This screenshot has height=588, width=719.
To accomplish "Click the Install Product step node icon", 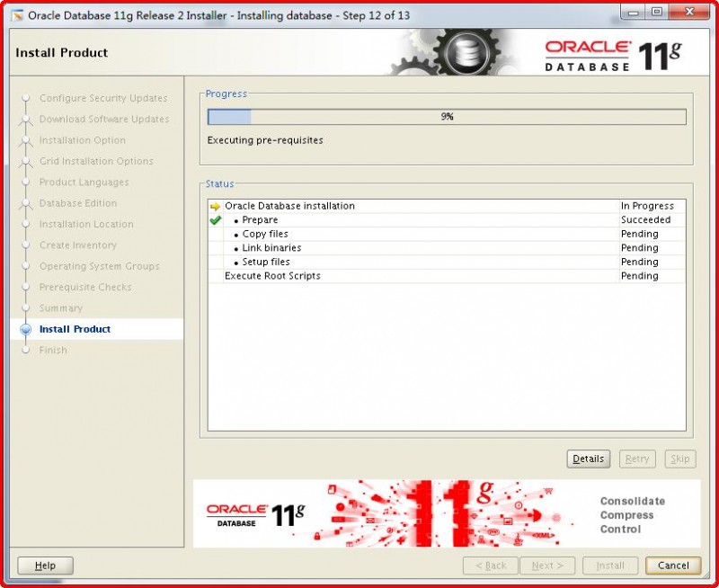I will 28,329.
